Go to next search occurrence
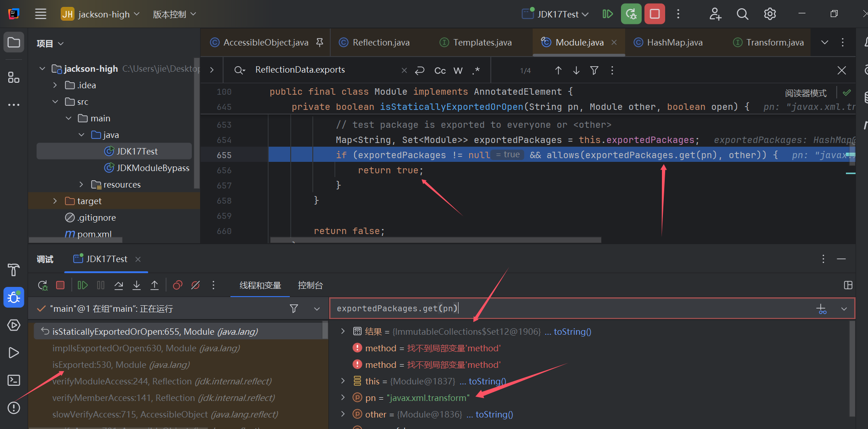The image size is (868, 429). [x=576, y=70]
